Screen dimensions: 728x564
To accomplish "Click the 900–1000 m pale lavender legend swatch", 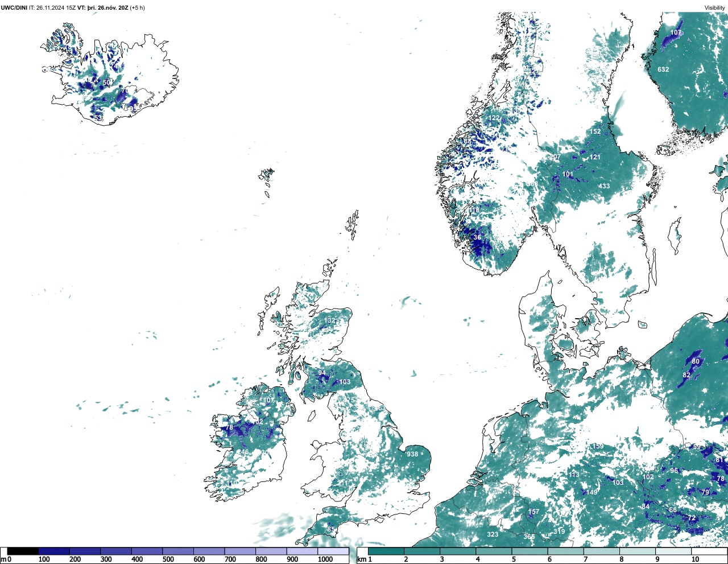I will click(x=302, y=551).
